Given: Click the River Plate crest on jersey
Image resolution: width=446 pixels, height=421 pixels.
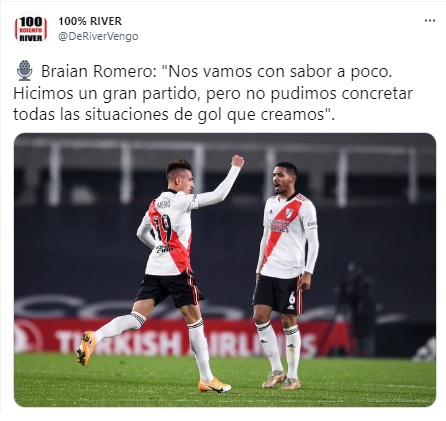Looking at the screenshot, I should coord(289,213).
